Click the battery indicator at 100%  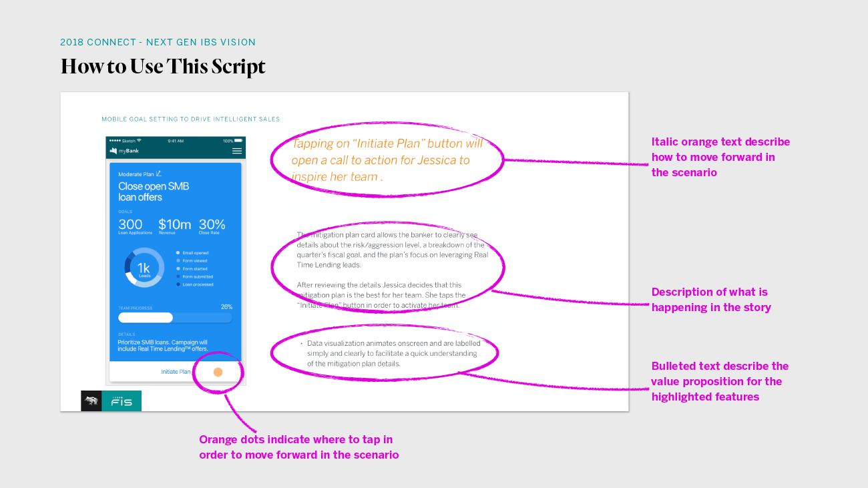pos(238,141)
